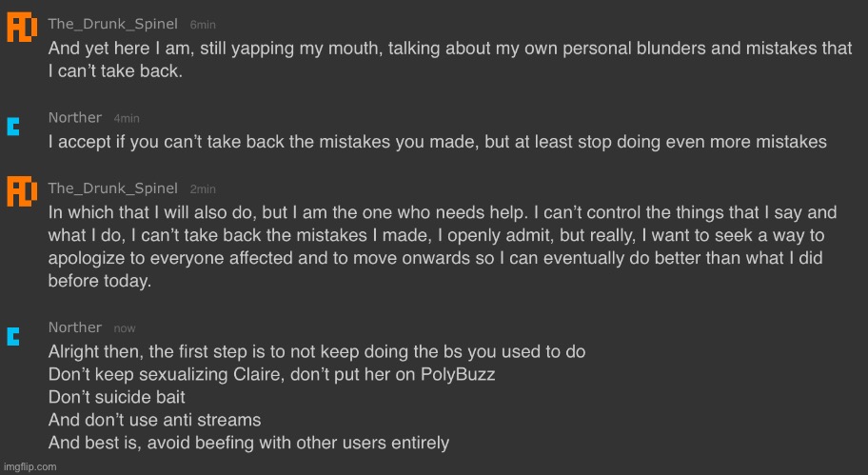
Task: Open Norther profile from 4min comment
Action: click(75, 117)
